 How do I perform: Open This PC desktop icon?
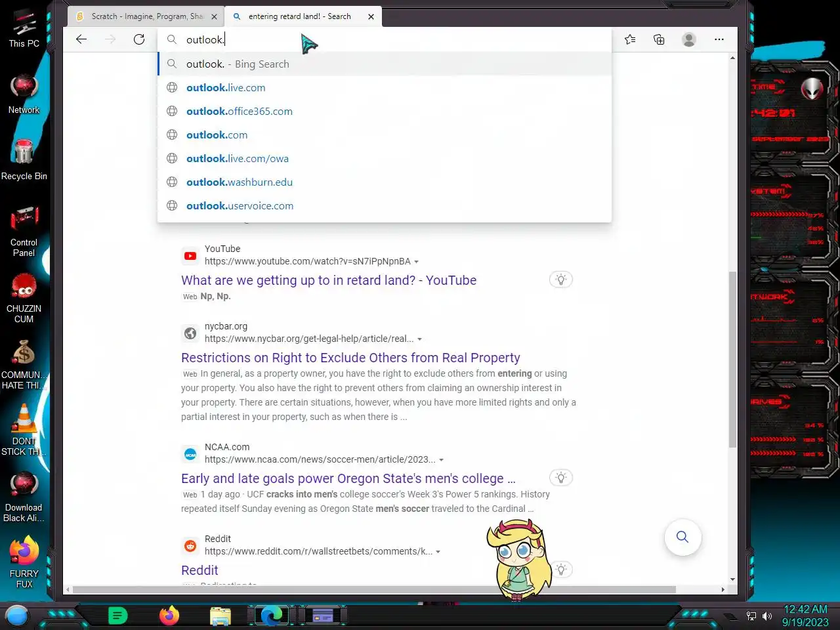[x=24, y=29]
